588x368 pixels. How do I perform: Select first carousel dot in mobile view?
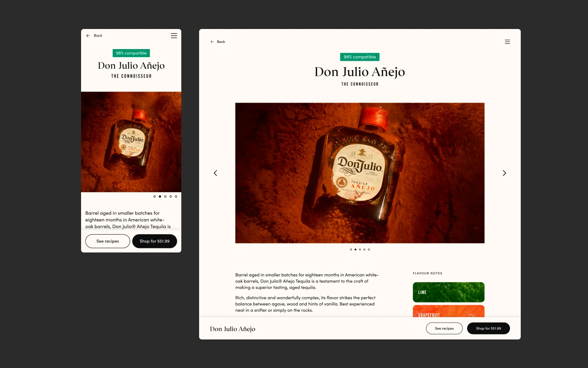tap(155, 196)
